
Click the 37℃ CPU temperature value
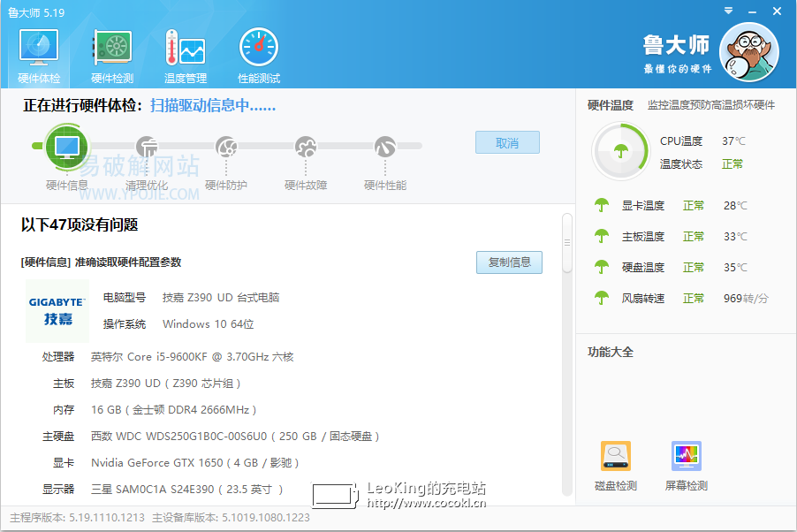[x=733, y=141]
